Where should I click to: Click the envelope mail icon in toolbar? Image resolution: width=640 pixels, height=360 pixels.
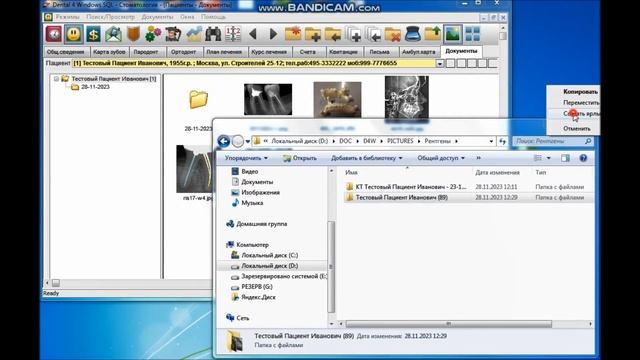click(x=113, y=34)
